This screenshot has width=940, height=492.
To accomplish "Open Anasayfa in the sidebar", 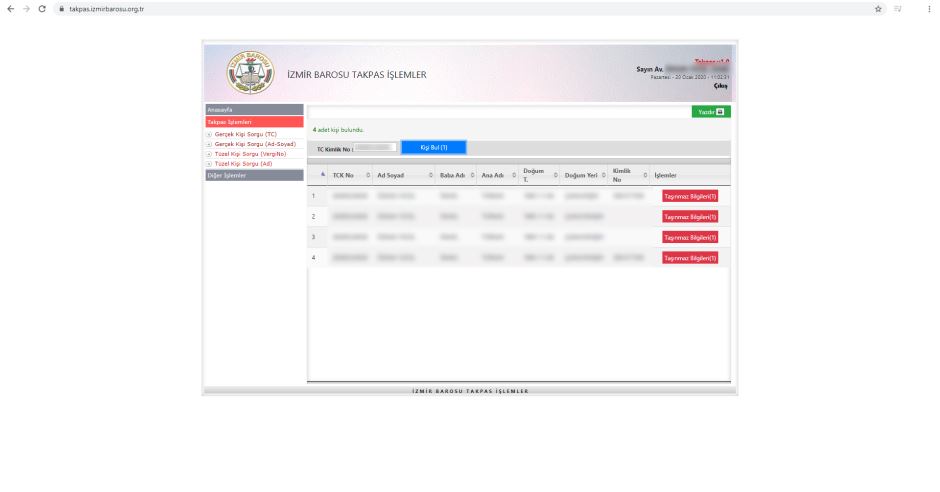I will click(254, 110).
